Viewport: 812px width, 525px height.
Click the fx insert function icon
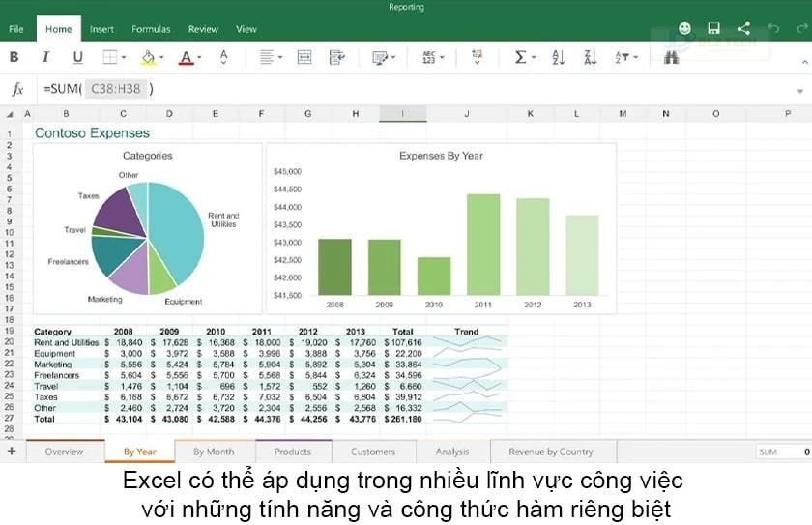click(17, 89)
